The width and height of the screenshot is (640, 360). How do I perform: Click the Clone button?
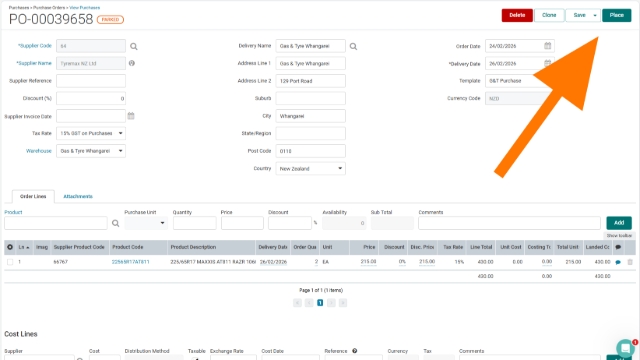coord(549,16)
